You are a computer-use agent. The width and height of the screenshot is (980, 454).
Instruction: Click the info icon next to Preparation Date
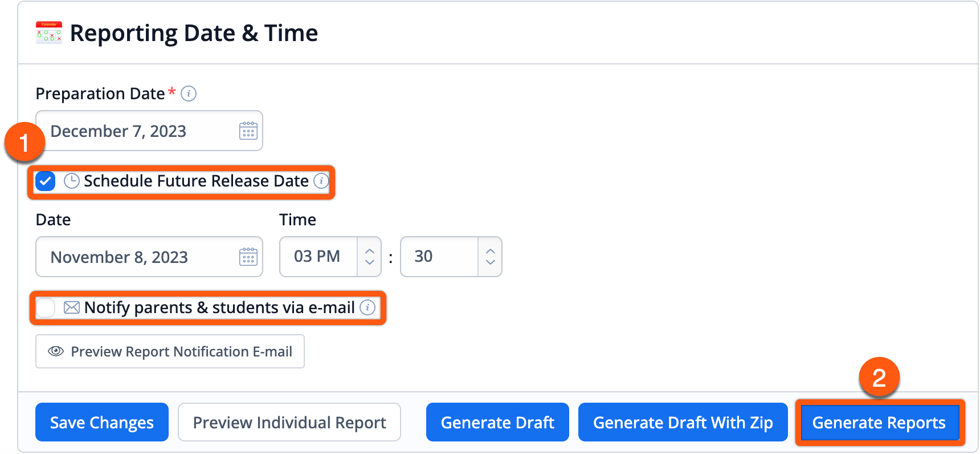[x=189, y=94]
